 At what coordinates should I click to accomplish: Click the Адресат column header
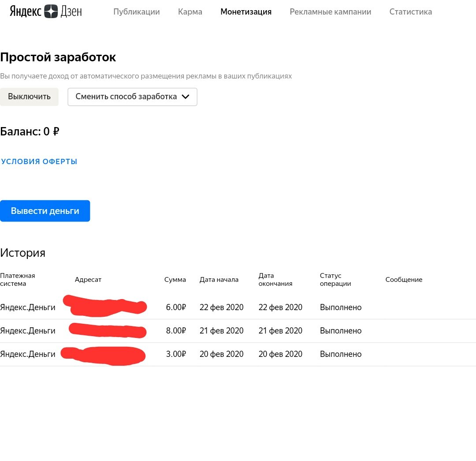click(88, 280)
